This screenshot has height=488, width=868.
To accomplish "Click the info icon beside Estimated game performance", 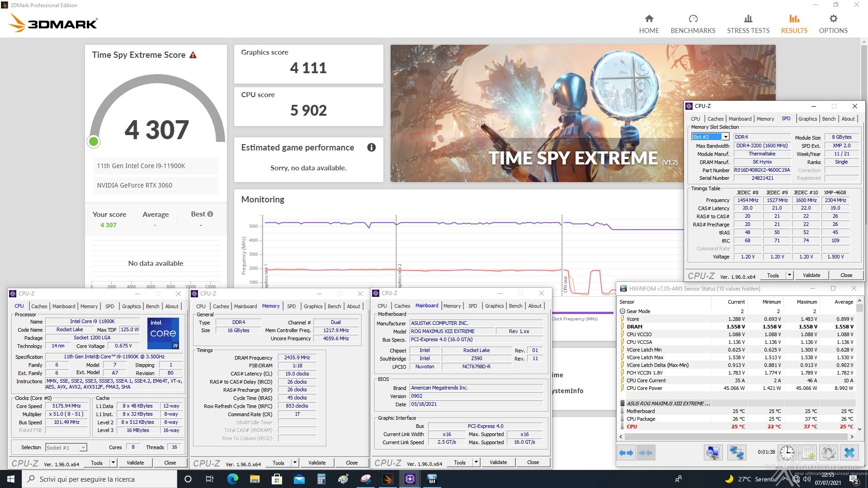I will click(x=372, y=147).
